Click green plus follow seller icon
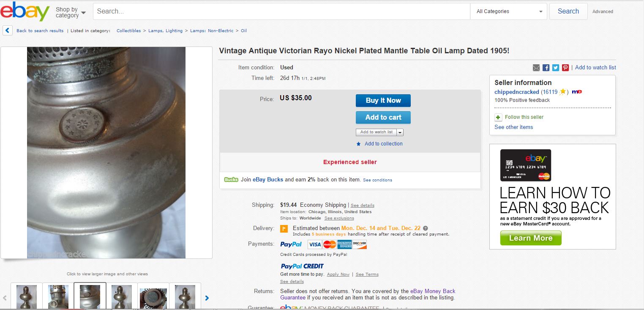This screenshot has width=644, height=310. click(498, 117)
